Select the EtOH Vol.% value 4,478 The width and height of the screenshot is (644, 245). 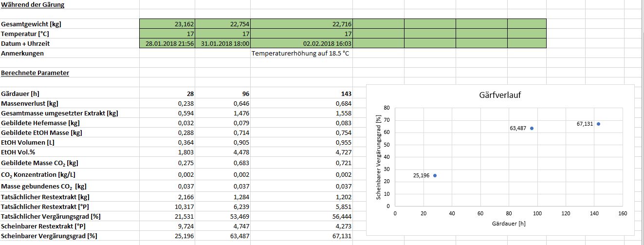(222, 152)
